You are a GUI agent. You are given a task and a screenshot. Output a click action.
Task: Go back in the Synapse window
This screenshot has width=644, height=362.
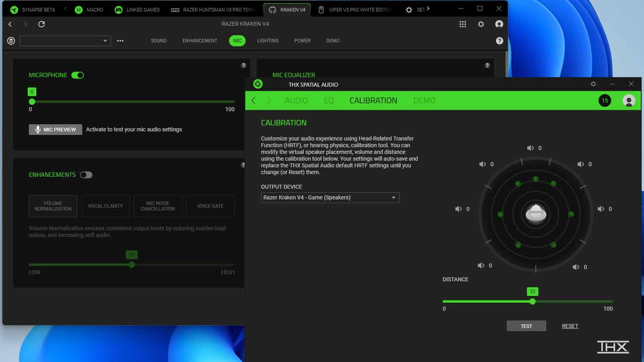click(x=10, y=24)
